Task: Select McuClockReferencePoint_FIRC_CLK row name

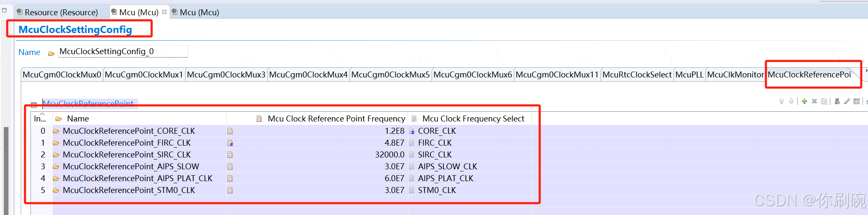Action: coord(127,143)
